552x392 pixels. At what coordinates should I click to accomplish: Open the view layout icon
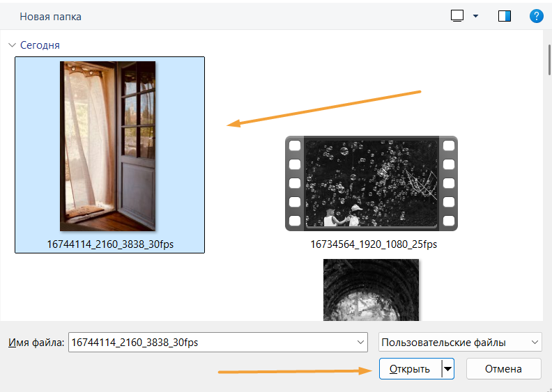tap(457, 16)
